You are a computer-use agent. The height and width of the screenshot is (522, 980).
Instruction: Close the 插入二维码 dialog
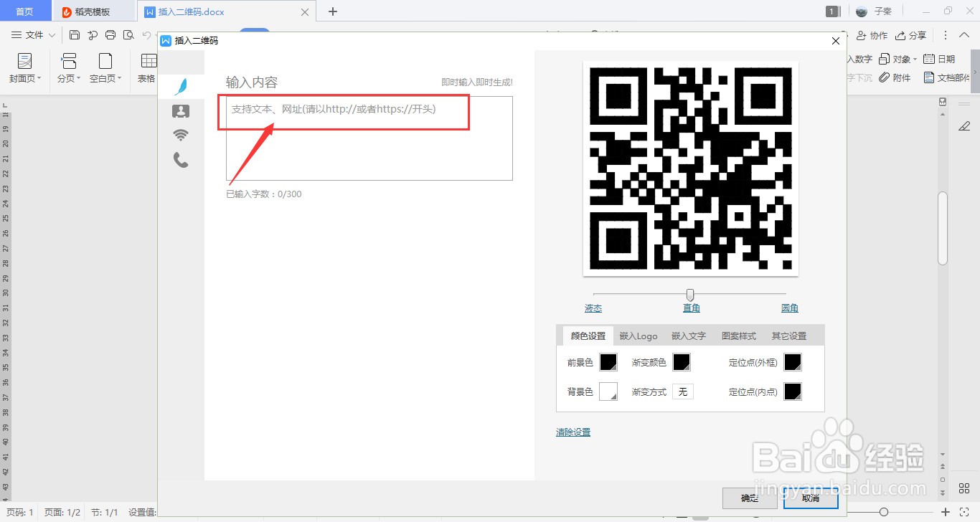(835, 41)
